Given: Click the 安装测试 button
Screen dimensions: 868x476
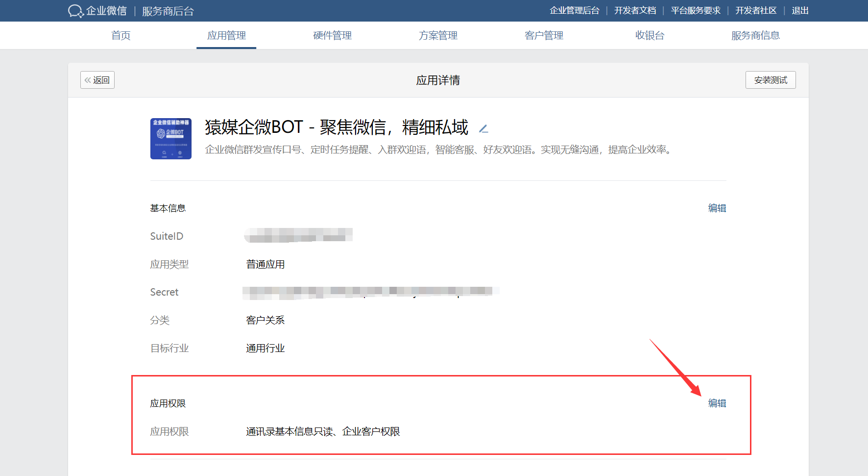Looking at the screenshot, I should (x=771, y=79).
